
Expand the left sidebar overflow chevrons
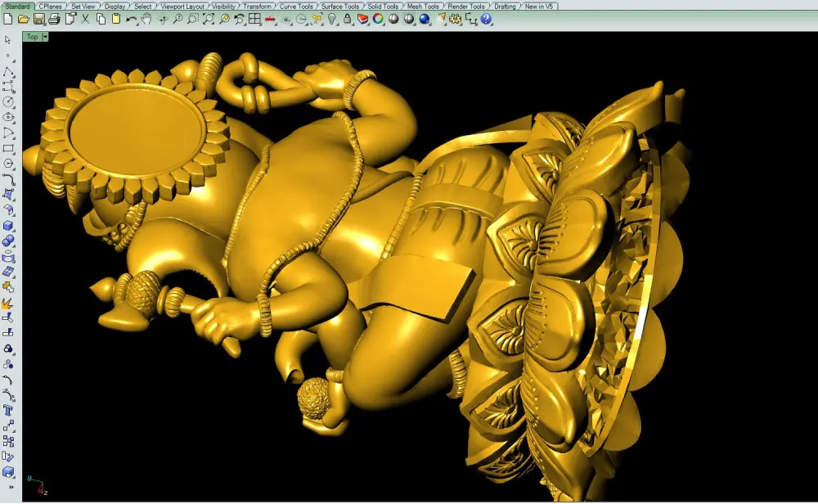[x=11, y=488]
